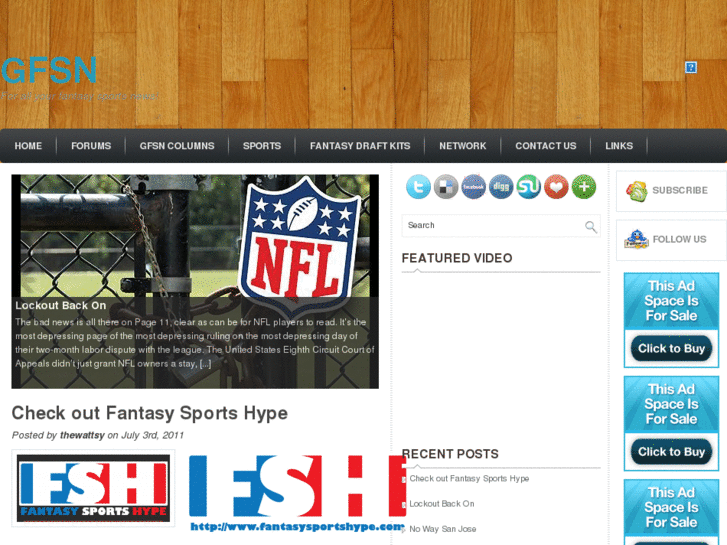
Task: Open the CONTACT US page
Action: [x=546, y=146]
